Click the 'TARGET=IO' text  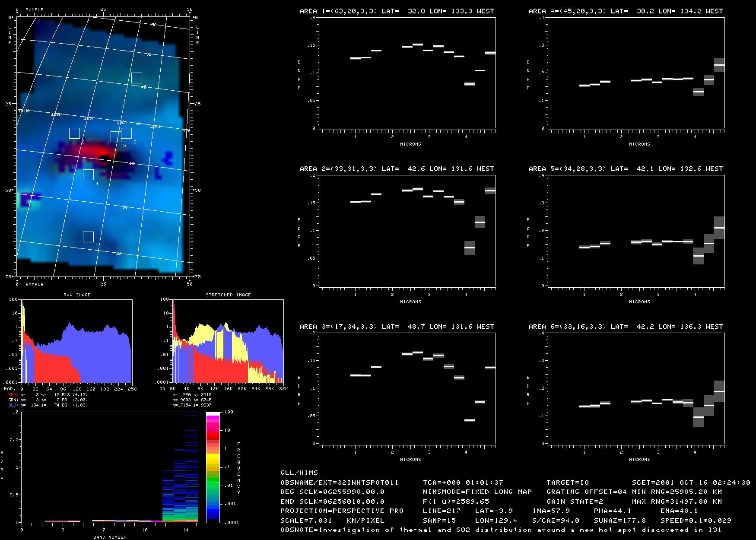click(x=568, y=483)
